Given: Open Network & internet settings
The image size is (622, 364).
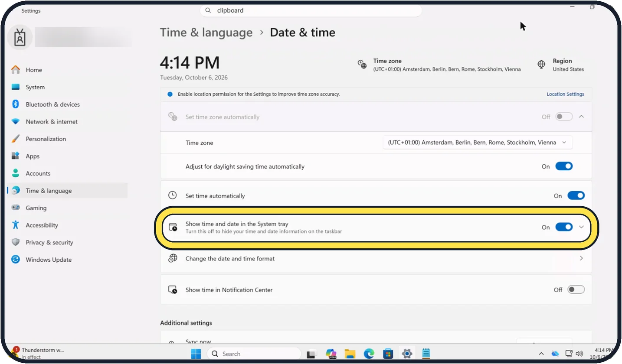Looking at the screenshot, I should click(x=67, y=122).
